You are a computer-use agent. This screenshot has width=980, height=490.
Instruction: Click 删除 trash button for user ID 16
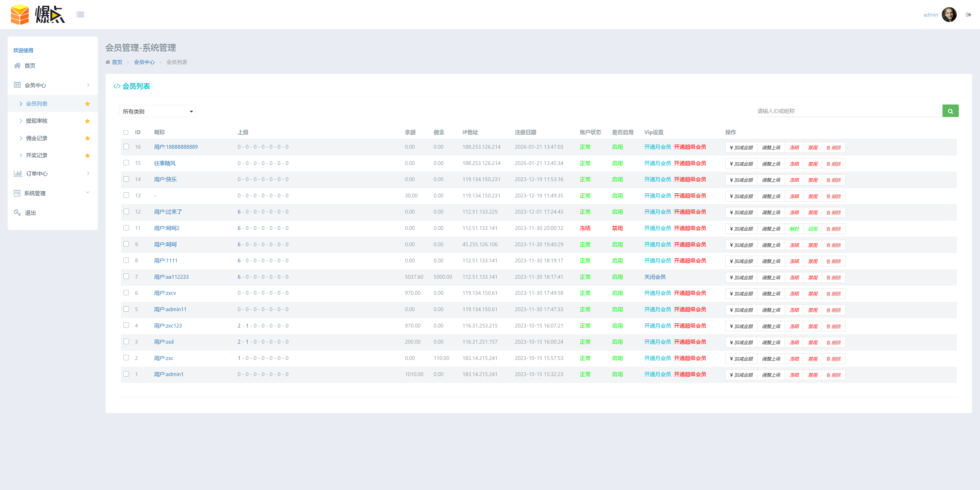(833, 148)
